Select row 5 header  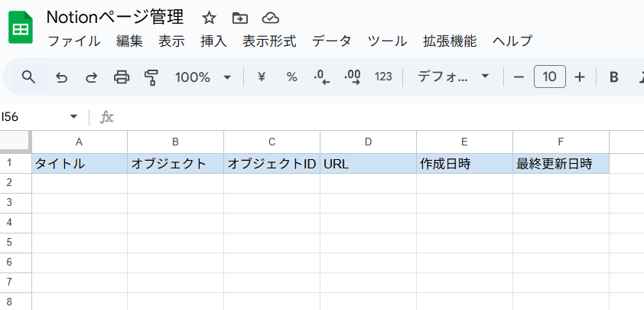[x=15, y=243]
